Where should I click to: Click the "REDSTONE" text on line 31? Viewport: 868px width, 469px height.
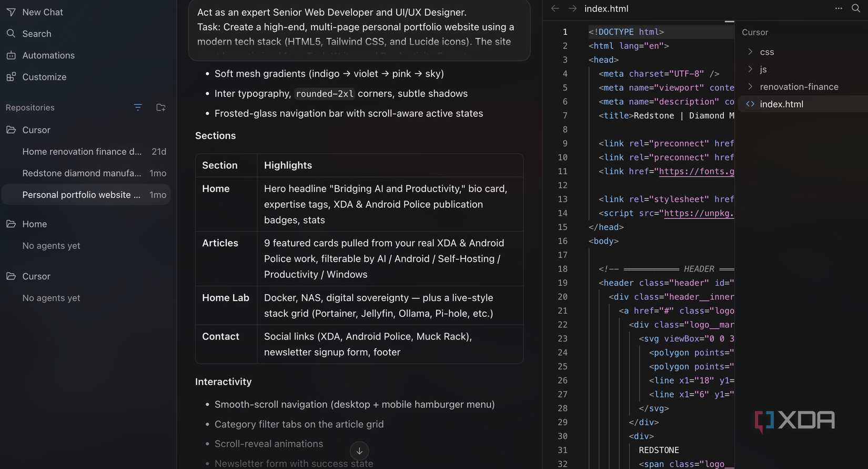659,451
